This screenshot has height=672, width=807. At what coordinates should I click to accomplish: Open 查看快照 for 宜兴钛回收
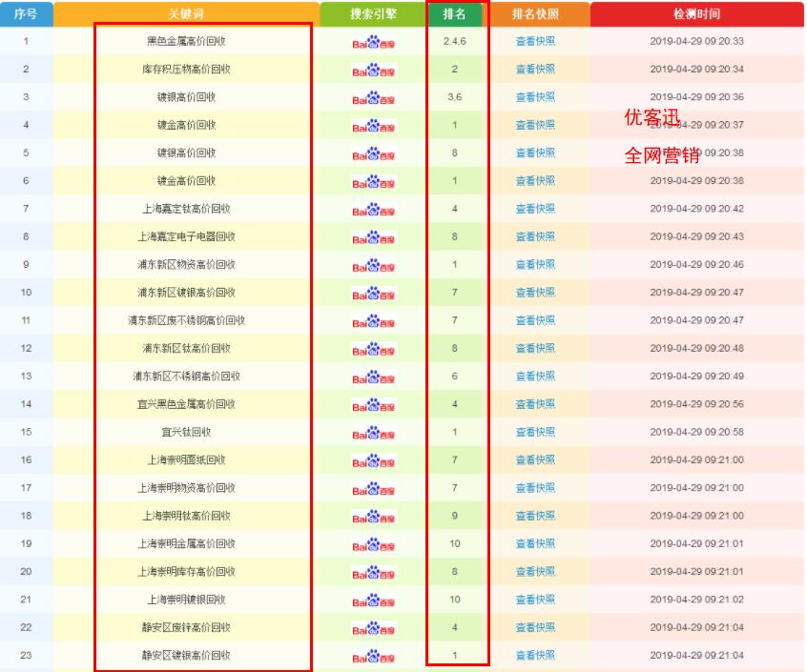point(535,432)
